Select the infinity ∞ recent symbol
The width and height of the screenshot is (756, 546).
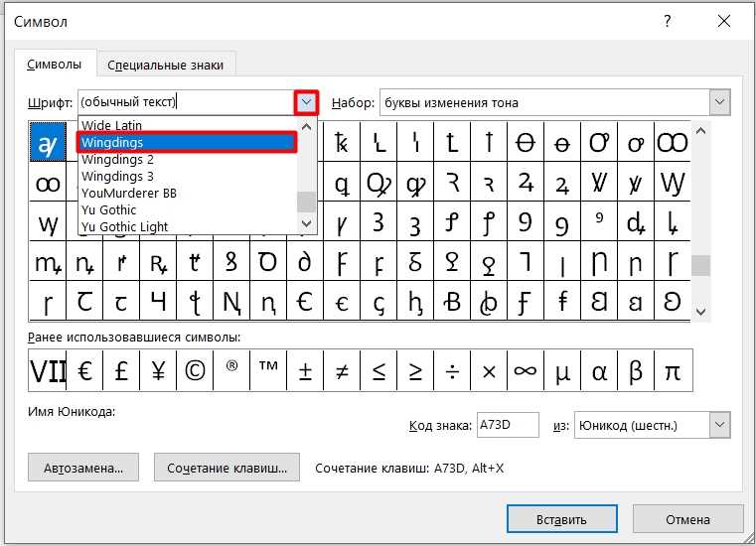point(526,370)
